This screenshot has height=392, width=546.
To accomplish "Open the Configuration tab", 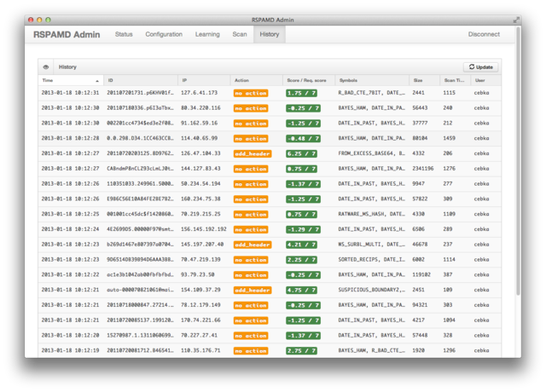I will 164,34.
